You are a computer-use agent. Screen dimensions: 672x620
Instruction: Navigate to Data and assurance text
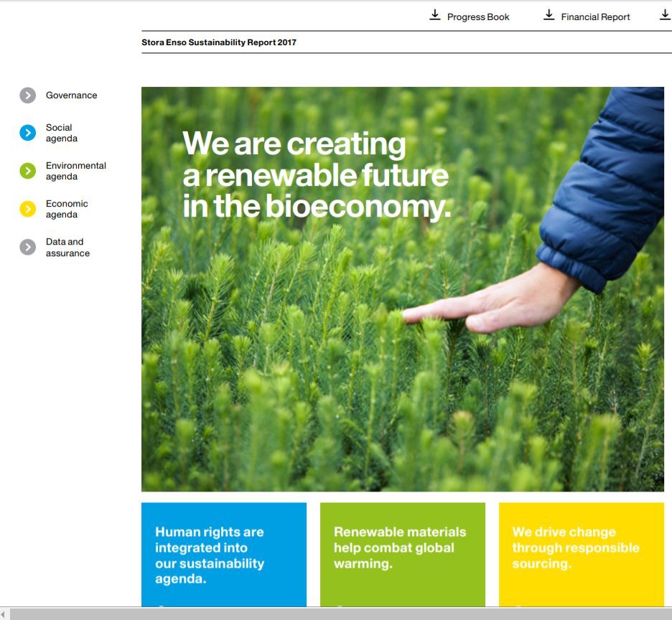(67, 248)
